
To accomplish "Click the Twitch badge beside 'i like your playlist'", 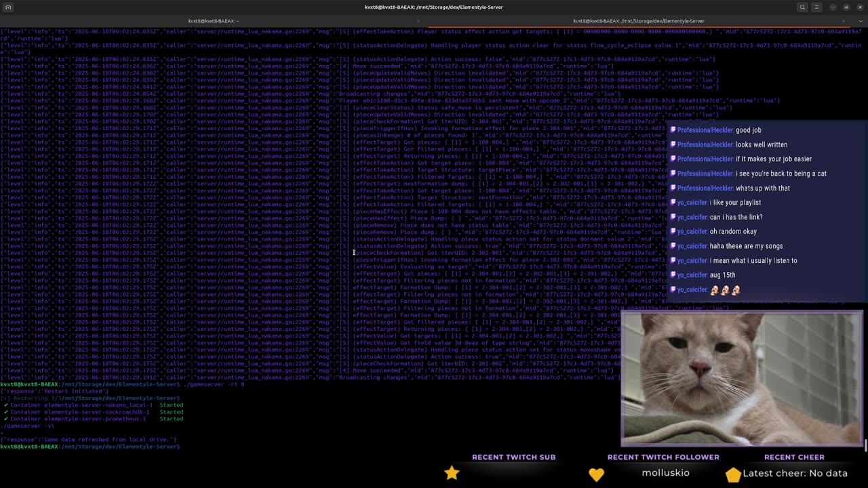I will (x=673, y=203).
